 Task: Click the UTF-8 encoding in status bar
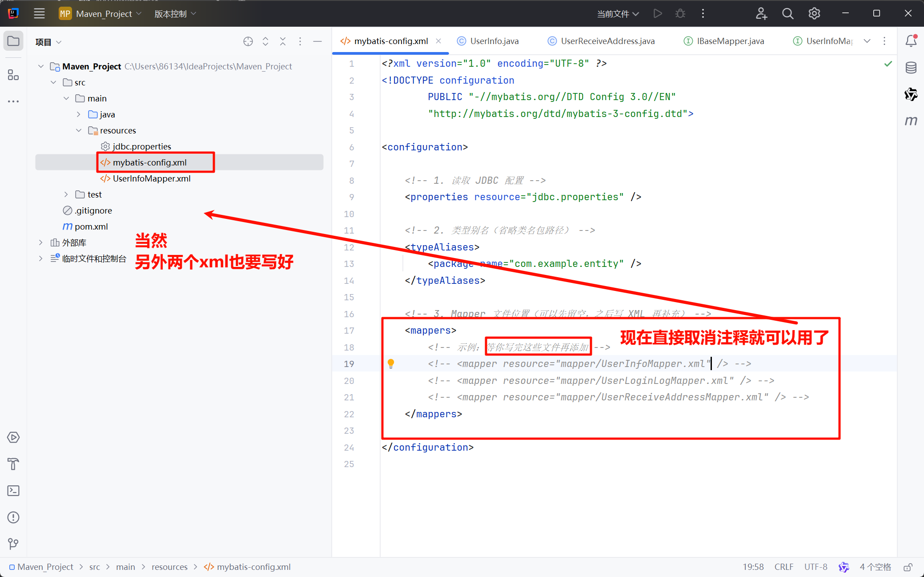[816, 567]
